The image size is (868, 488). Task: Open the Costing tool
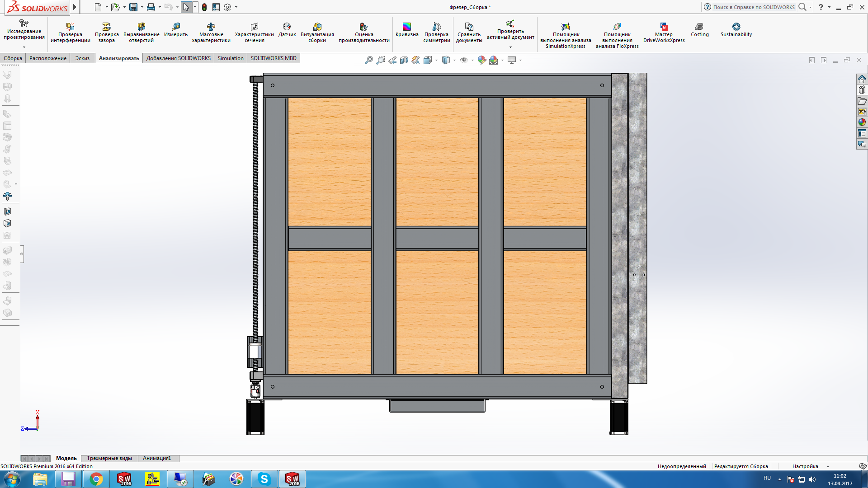coord(699,29)
